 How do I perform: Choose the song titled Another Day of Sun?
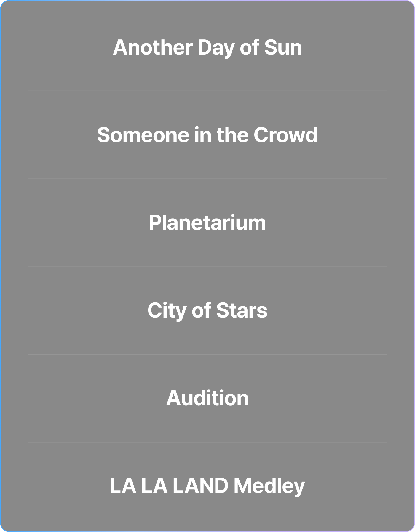(207, 47)
